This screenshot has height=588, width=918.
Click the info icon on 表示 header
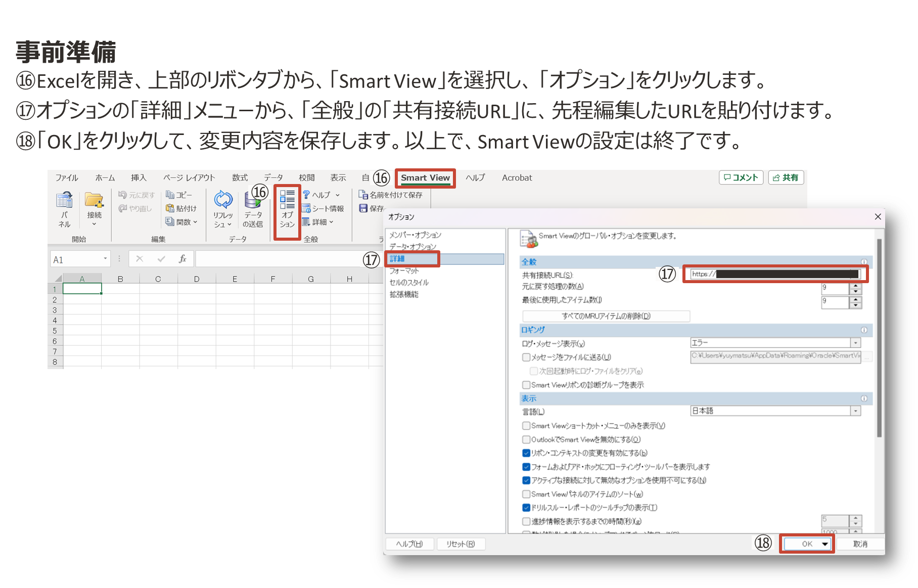[864, 398]
